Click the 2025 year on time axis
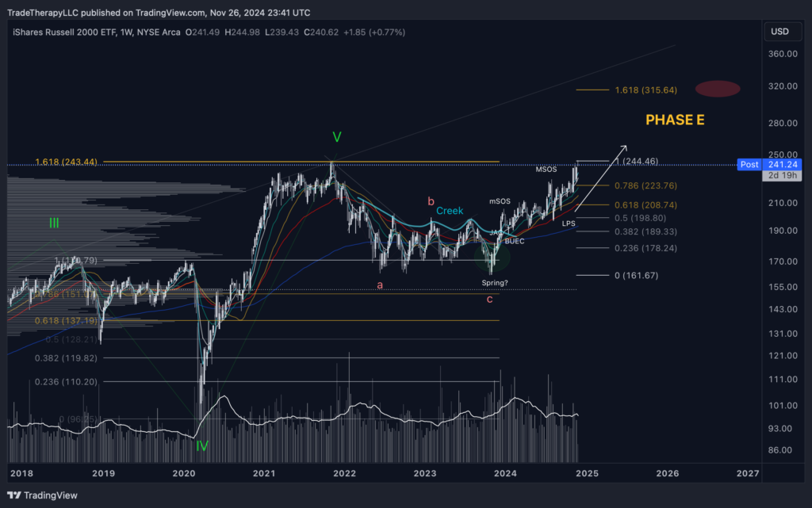 [x=587, y=473]
